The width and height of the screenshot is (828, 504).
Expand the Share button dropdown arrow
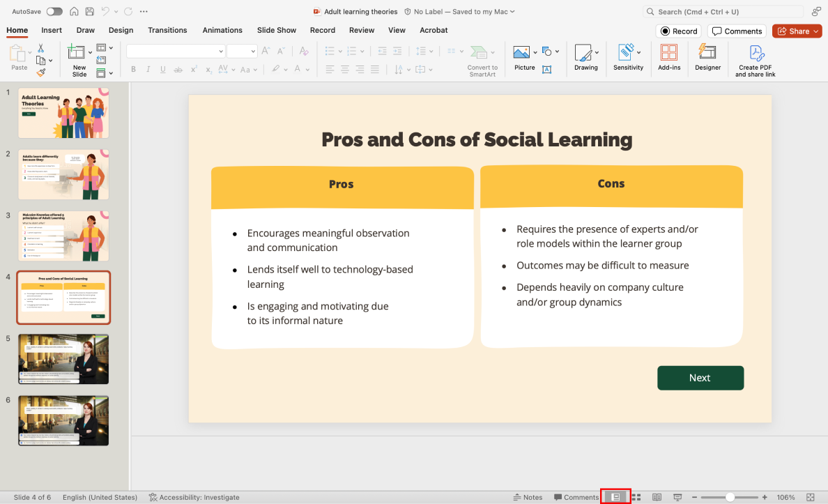point(816,31)
